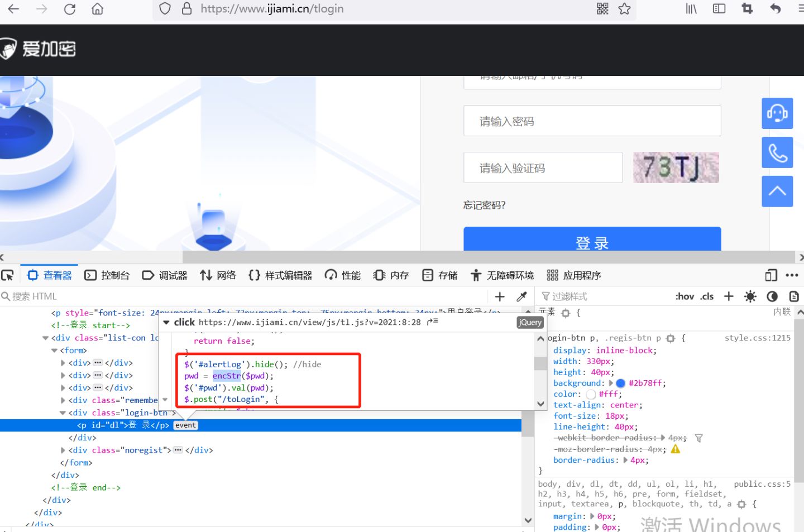Click the 请输入密码 password field
Viewport: 804px width, 532px height.
tap(592, 121)
